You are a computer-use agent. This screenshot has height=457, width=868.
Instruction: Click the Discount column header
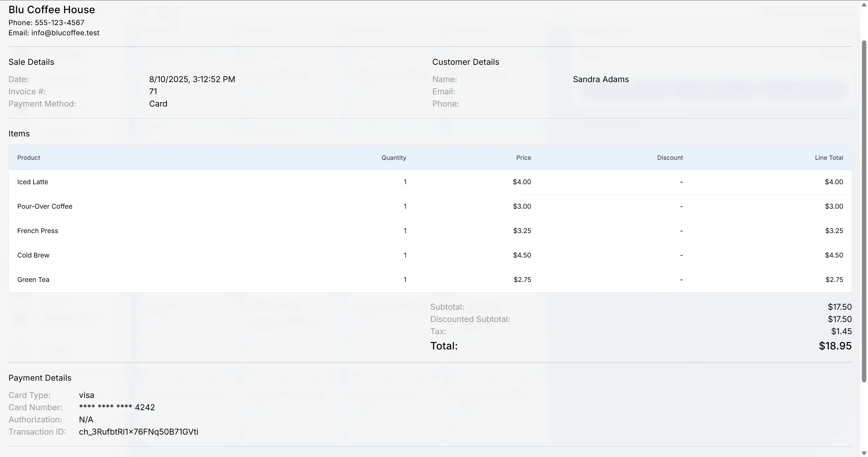click(669, 157)
